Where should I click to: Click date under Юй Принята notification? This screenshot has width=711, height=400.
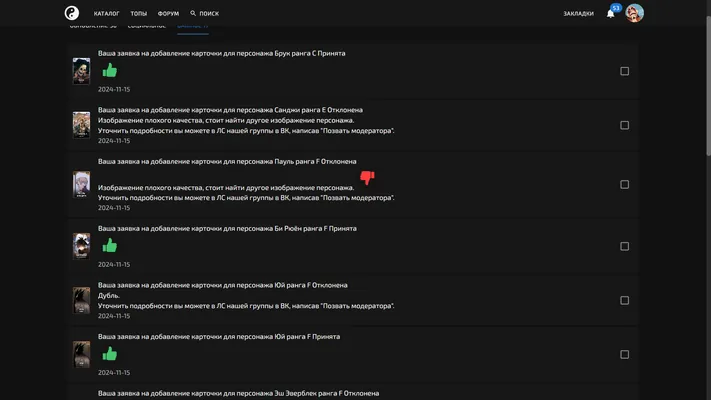tap(114, 372)
